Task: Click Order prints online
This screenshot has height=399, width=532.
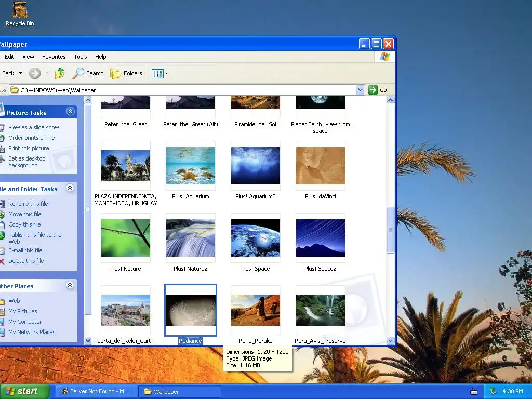Action: 32,138
